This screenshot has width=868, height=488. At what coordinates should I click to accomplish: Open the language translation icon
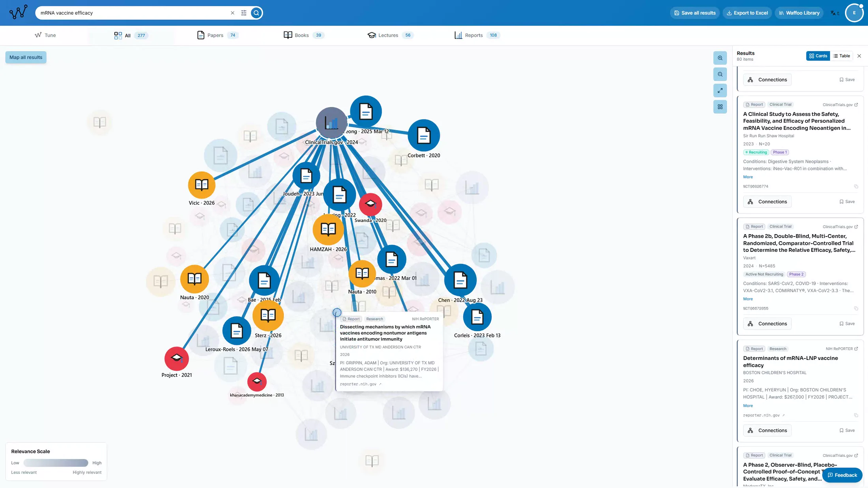click(x=834, y=13)
